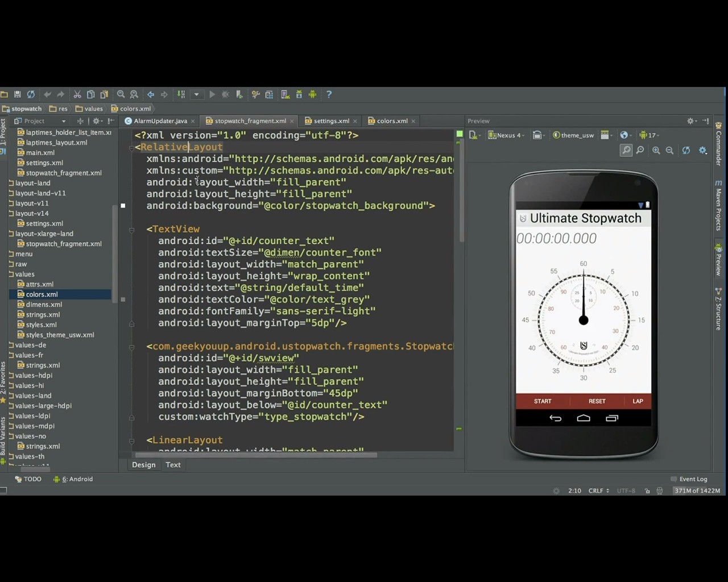The image size is (728, 582).
Task: Open the AVD Manager device icon
Action: tap(286, 94)
